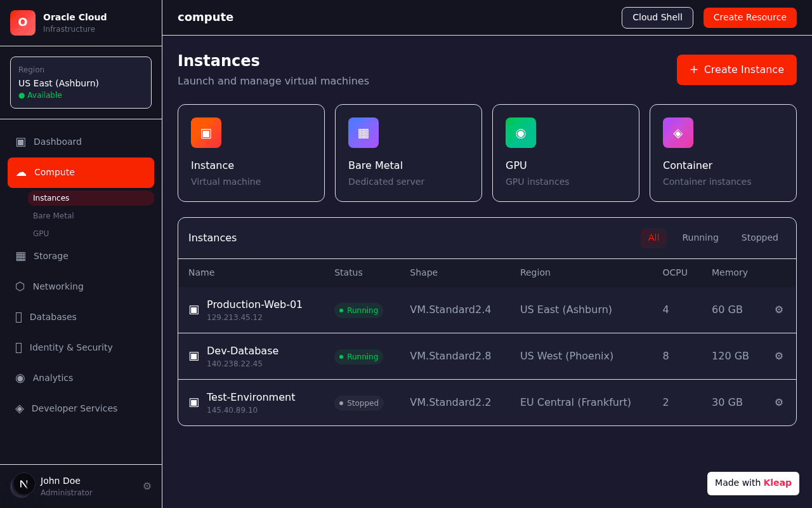Image resolution: width=812 pixels, height=508 pixels.
Task: Open Identity & Security in the sidebar
Action: 81,347
